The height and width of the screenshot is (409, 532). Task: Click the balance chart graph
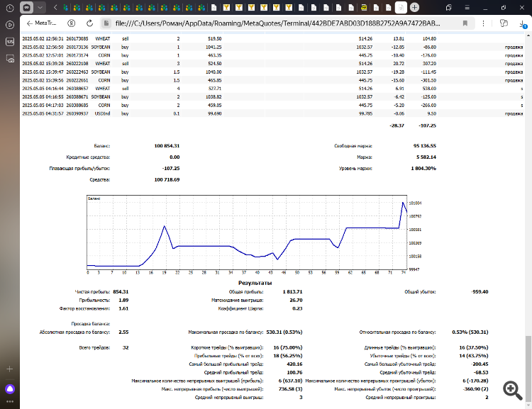click(x=247, y=232)
